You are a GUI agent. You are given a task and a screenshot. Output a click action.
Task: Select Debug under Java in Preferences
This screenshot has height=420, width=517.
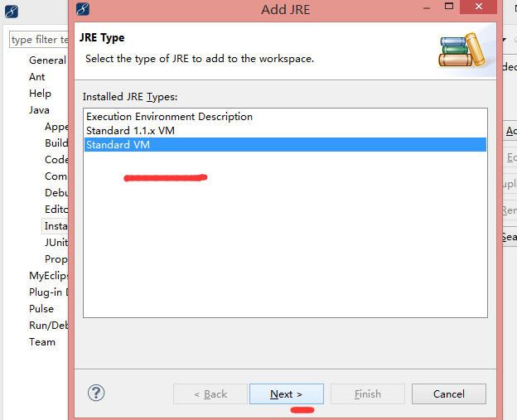click(56, 192)
